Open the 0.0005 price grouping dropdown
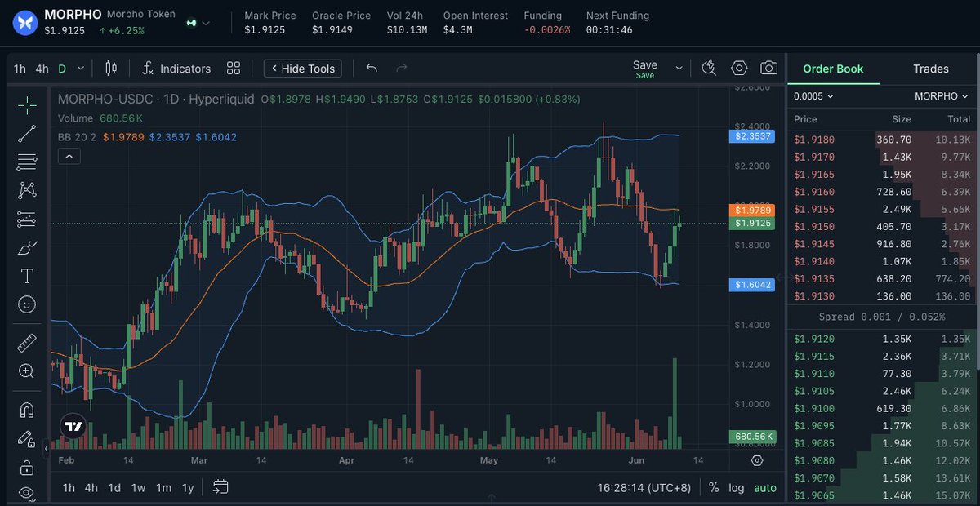The image size is (980, 506). point(813,96)
